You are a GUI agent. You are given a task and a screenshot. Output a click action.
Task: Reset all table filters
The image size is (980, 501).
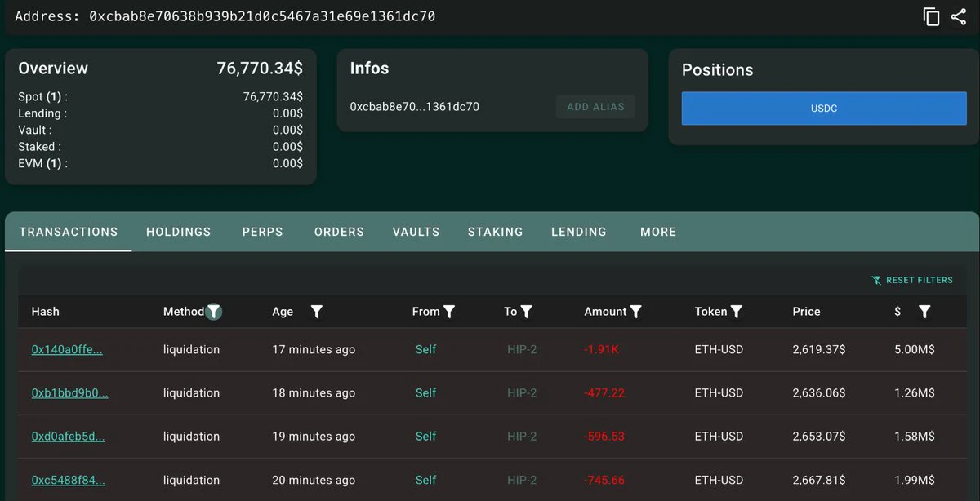[x=912, y=280]
